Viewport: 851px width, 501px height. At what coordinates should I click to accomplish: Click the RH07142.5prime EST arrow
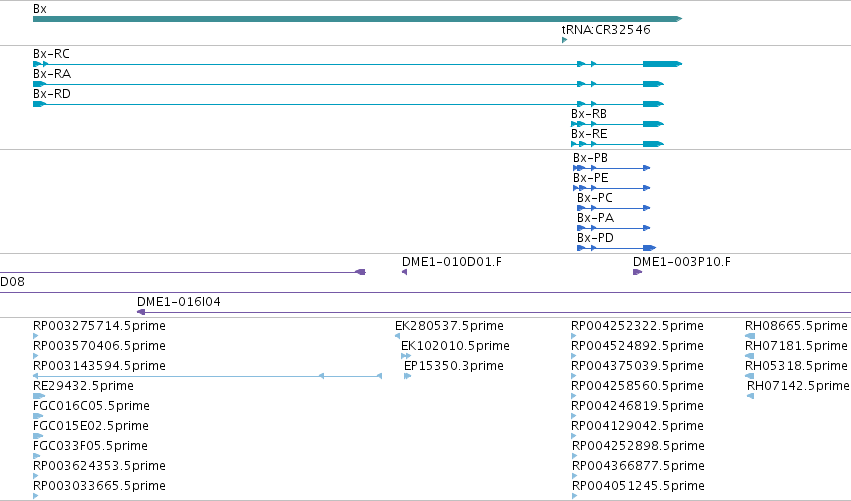pyautogui.click(x=751, y=396)
